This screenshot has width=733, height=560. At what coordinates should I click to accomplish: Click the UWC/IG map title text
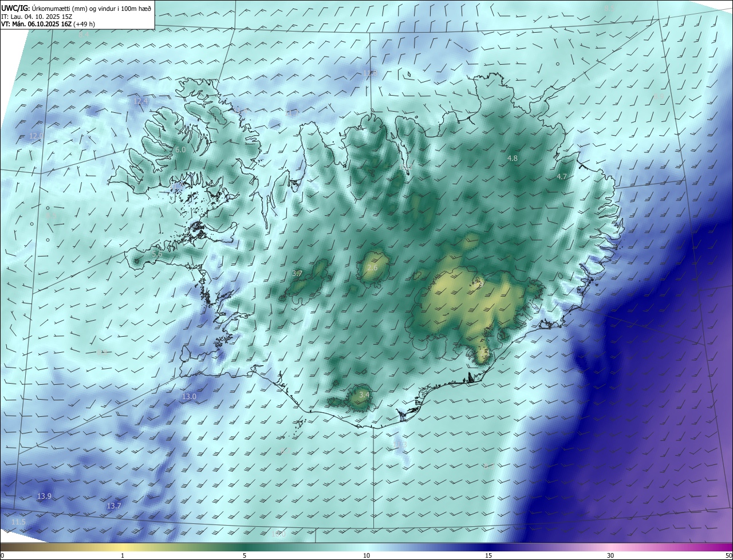[x=76, y=7]
